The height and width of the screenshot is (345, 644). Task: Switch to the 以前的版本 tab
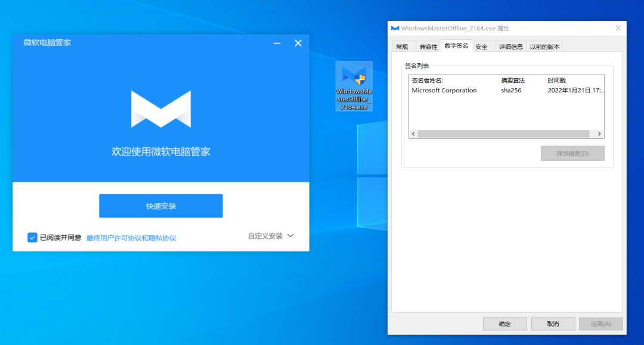544,46
